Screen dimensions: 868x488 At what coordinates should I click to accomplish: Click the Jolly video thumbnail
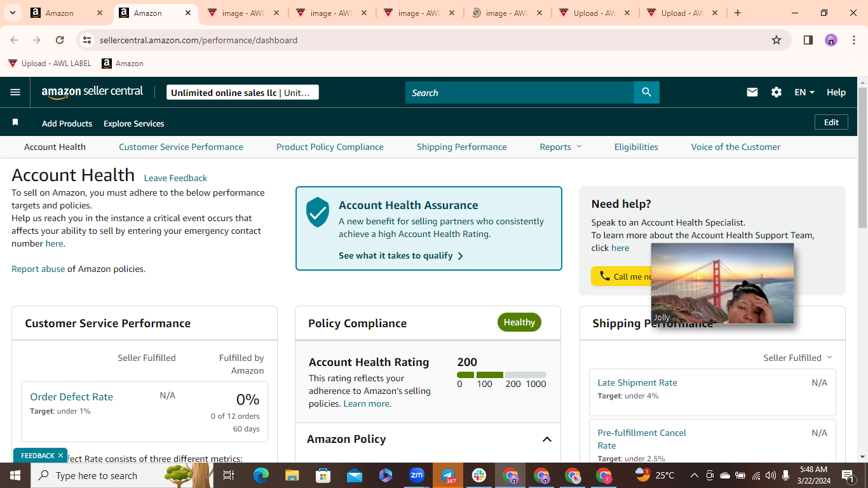pyautogui.click(x=722, y=283)
